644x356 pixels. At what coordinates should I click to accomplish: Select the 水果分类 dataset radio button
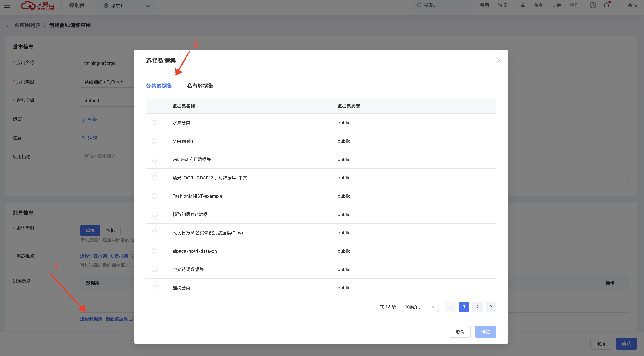[x=155, y=123]
